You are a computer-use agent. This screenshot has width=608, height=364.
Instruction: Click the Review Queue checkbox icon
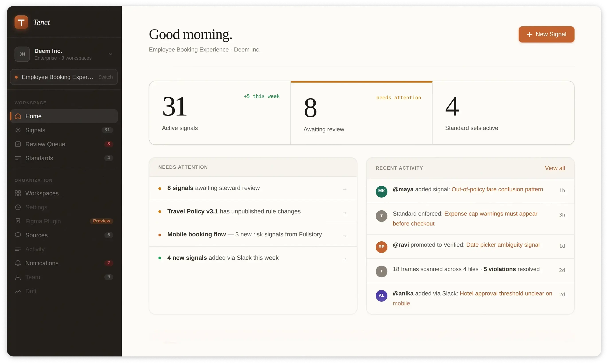tap(18, 144)
